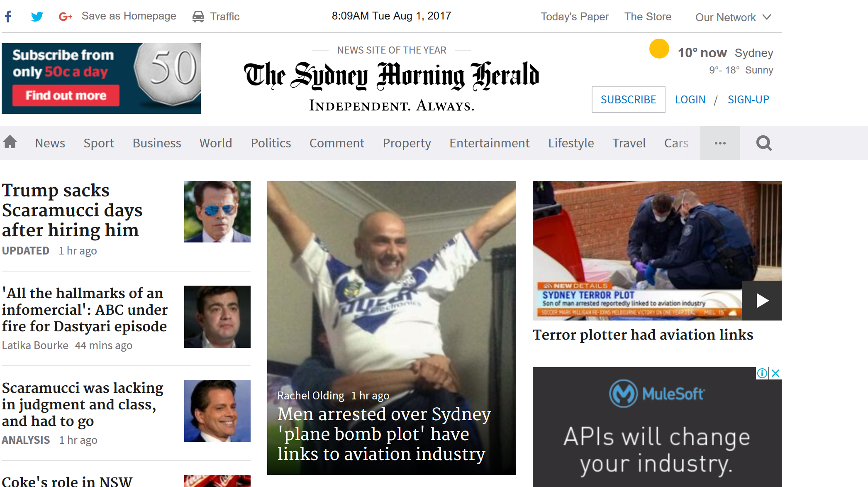Click the SIGN-UP link
Screen dimensions: 868x487
tap(749, 100)
